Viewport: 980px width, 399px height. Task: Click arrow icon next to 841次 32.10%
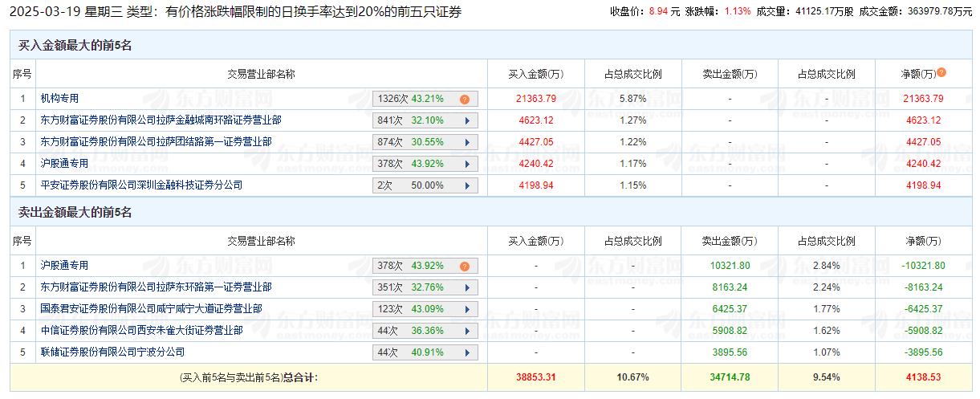pos(466,120)
